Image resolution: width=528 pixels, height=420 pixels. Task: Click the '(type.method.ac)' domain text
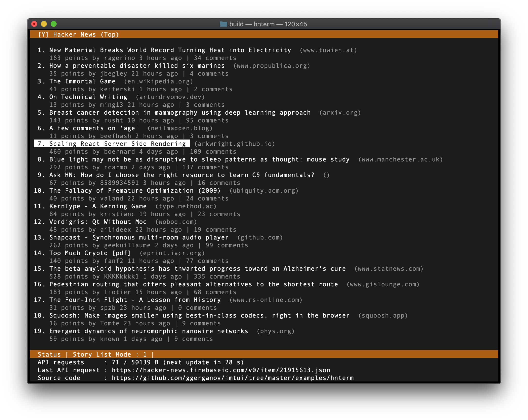coord(186,206)
